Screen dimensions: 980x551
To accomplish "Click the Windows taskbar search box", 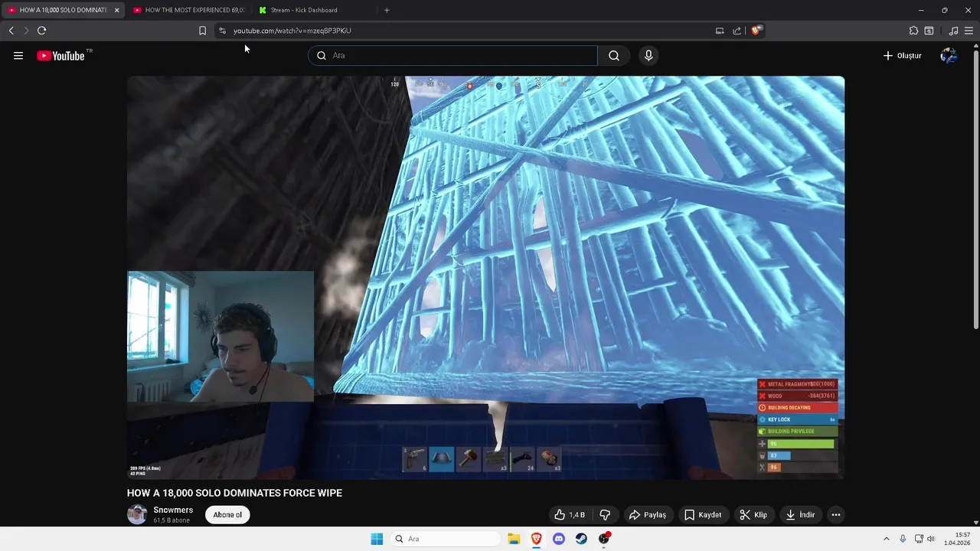I will 446,539.
